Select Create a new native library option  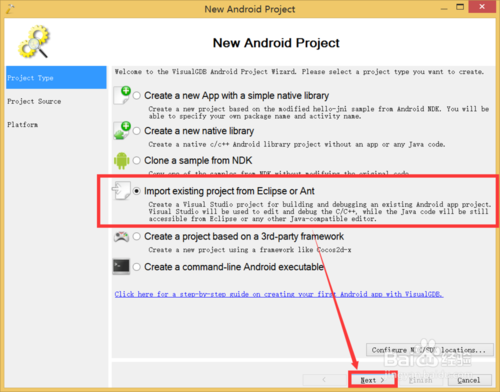137,131
